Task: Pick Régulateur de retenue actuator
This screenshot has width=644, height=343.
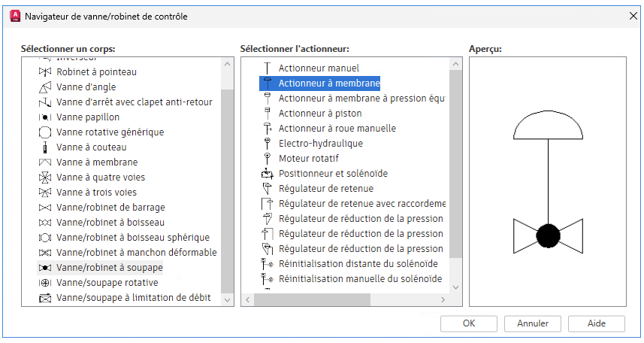Action: tap(325, 189)
